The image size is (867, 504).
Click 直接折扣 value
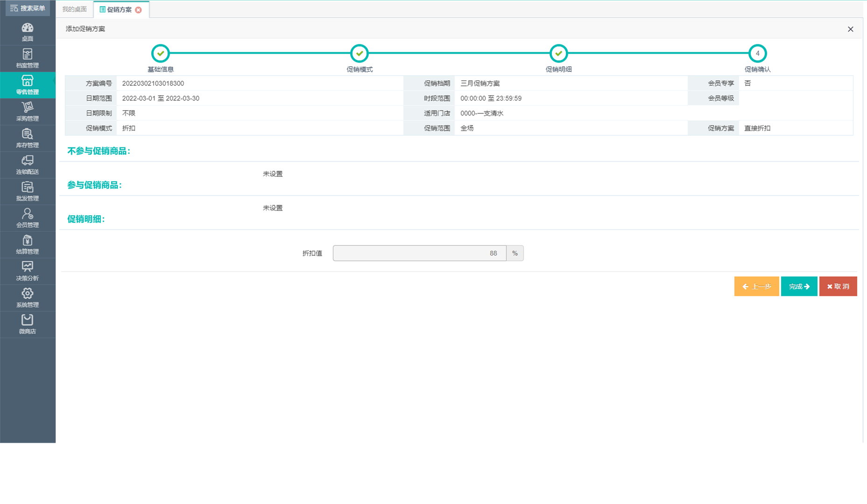tap(757, 128)
